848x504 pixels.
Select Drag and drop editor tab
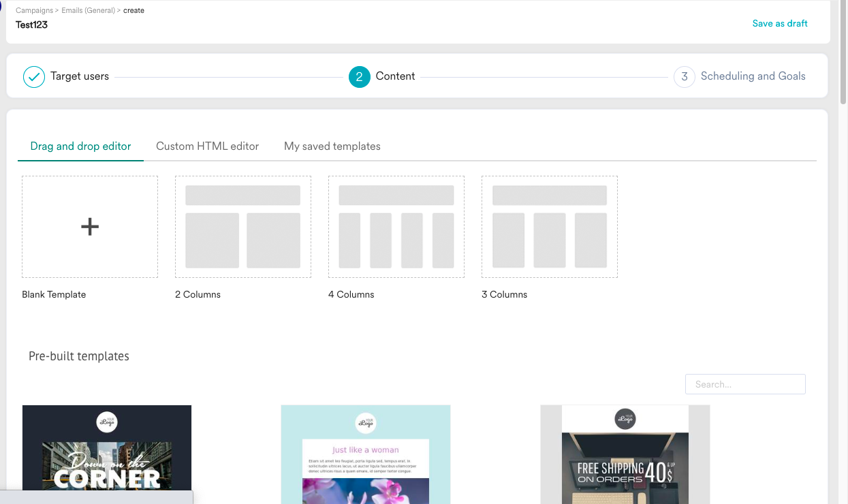81,146
